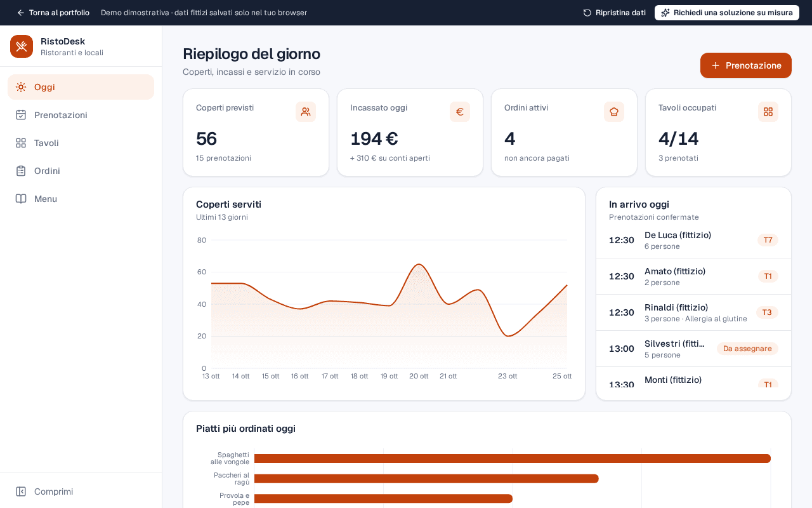Click the Spaghetti alle vongole bar

tap(513, 458)
